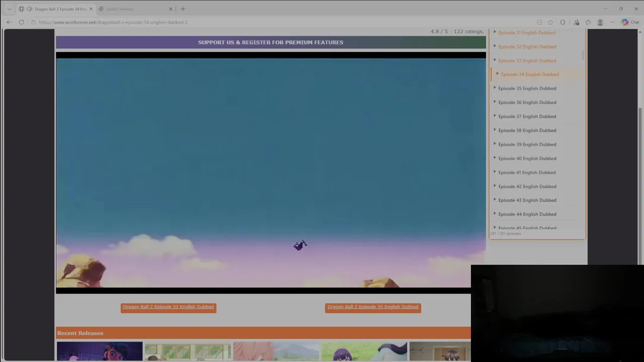Open the first Recent Releases thumbnail
Image resolution: width=644 pixels, height=362 pixels.
(100, 351)
